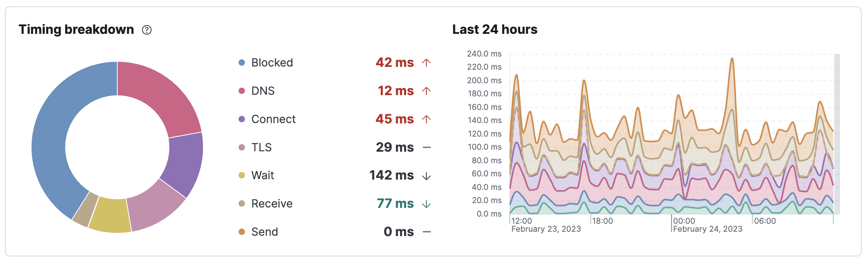Click the Timing breakdown help icon
The width and height of the screenshot is (868, 262).
click(147, 30)
